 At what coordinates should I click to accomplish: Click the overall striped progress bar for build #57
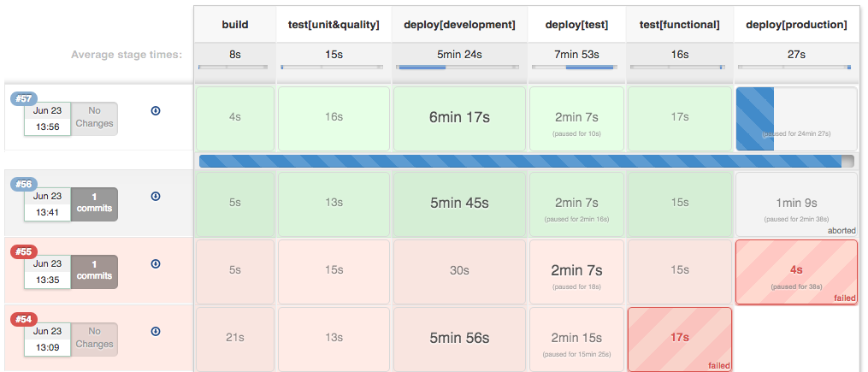[527, 161]
